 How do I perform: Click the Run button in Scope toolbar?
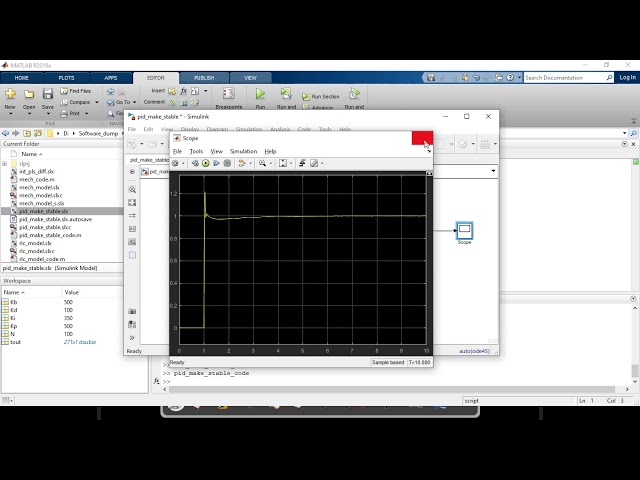[206, 163]
